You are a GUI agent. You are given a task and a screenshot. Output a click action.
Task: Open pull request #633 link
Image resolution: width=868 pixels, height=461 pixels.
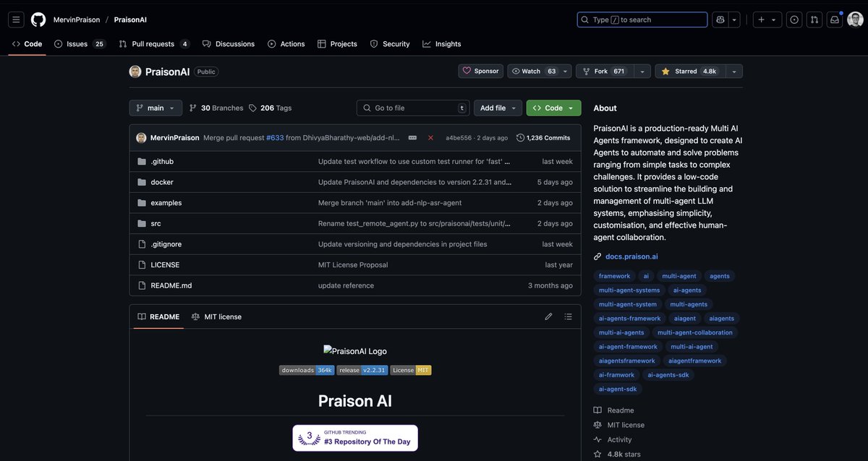pyautogui.click(x=275, y=137)
